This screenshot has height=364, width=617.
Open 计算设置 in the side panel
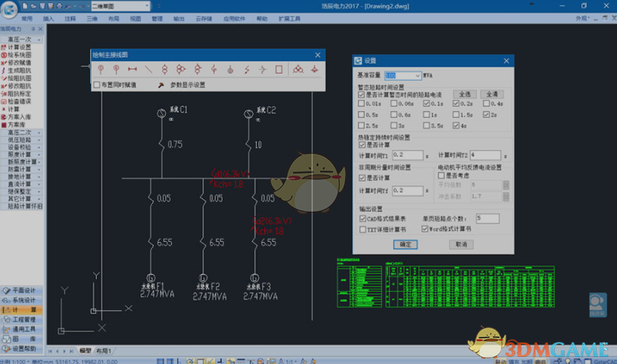click(x=19, y=47)
